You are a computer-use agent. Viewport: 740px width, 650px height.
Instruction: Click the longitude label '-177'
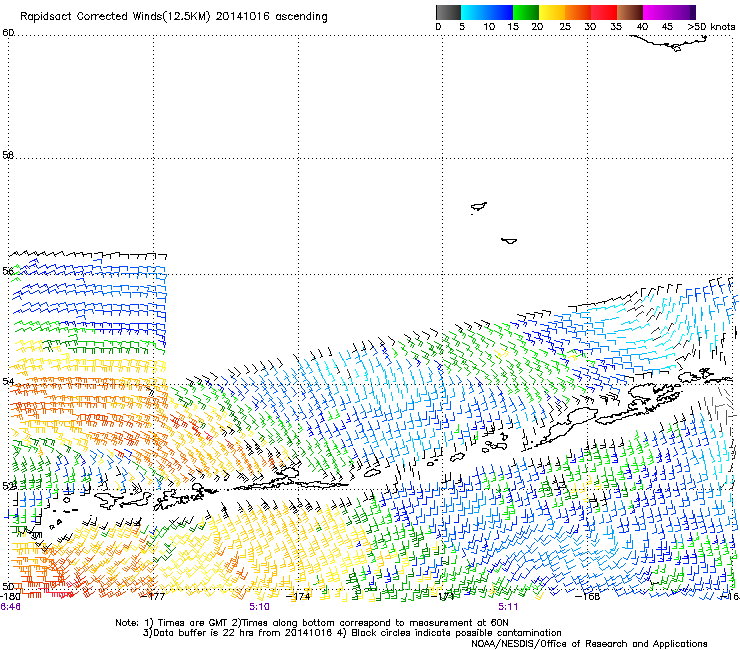click(153, 596)
